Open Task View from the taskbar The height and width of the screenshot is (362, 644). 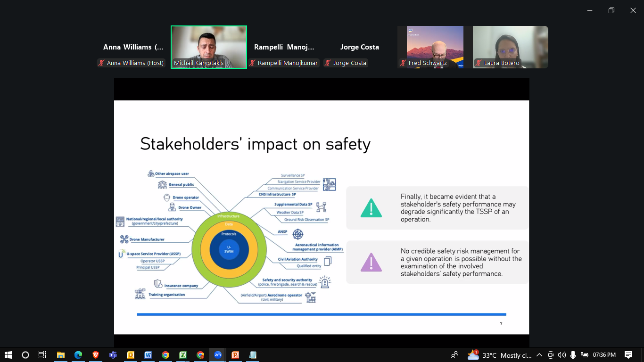pyautogui.click(x=42, y=355)
